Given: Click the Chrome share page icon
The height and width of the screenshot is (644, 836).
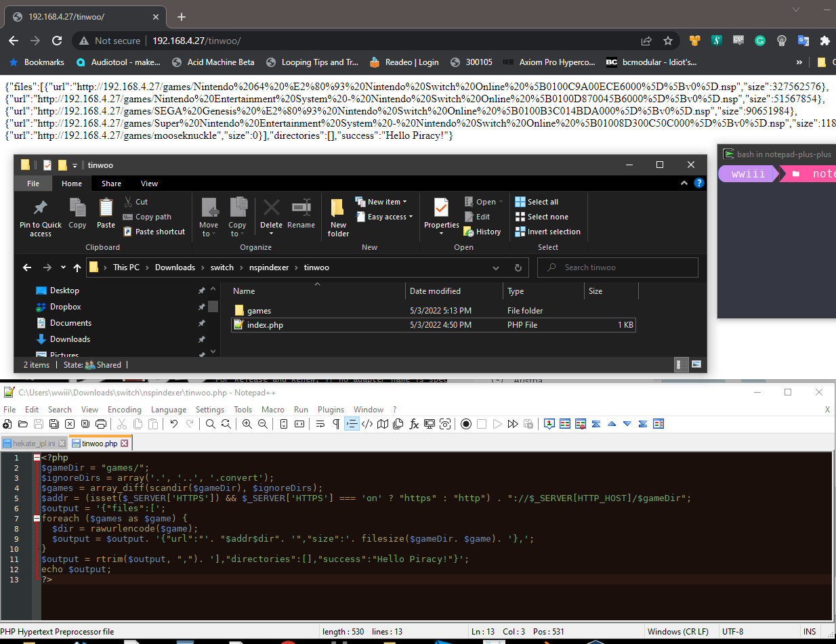Looking at the screenshot, I should pyautogui.click(x=646, y=41).
